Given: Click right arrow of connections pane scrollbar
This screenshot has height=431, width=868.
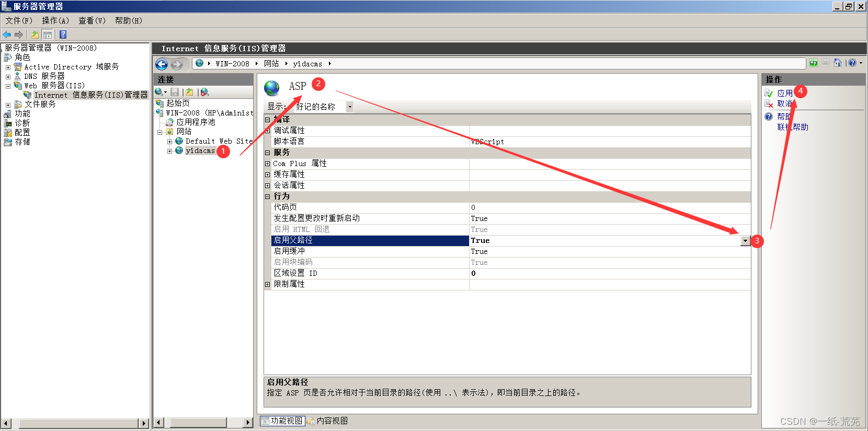Looking at the screenshot, I should pyautogui.click(x=248, y=422).
